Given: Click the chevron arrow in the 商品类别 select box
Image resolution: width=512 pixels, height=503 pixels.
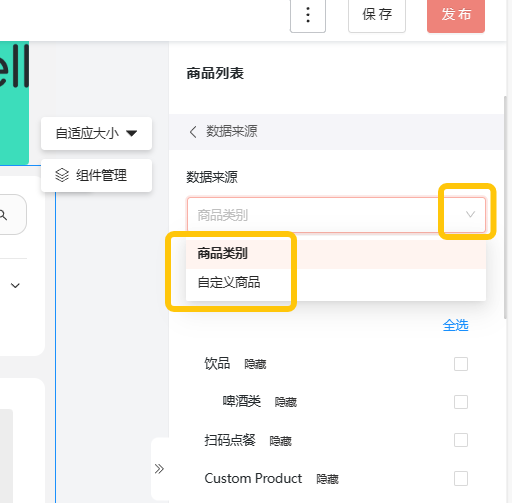Looking at the screenshot, I should coord(470,214).
